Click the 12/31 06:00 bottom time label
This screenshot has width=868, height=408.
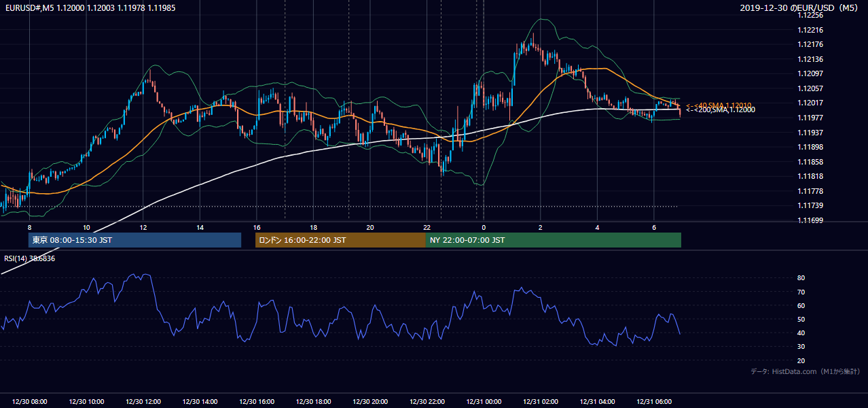point(653,402)
